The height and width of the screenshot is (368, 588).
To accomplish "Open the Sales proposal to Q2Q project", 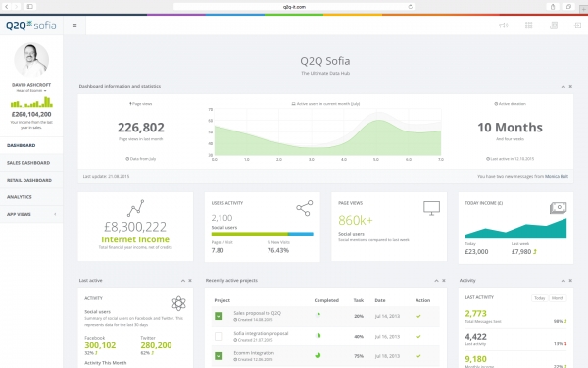I will [257, 313].
